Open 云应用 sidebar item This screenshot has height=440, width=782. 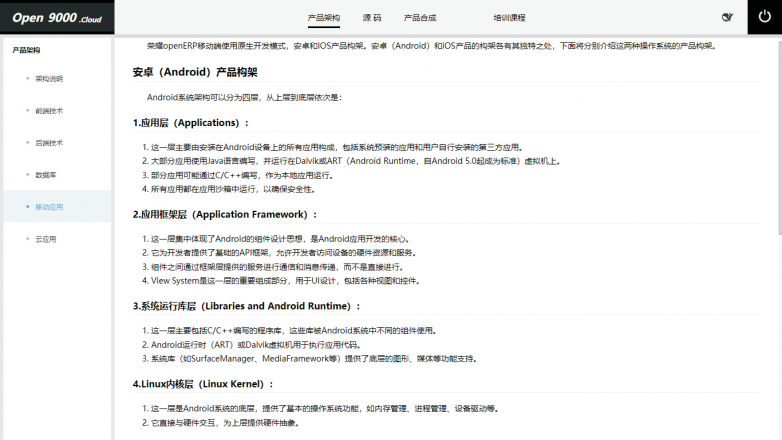click(46, 239)
